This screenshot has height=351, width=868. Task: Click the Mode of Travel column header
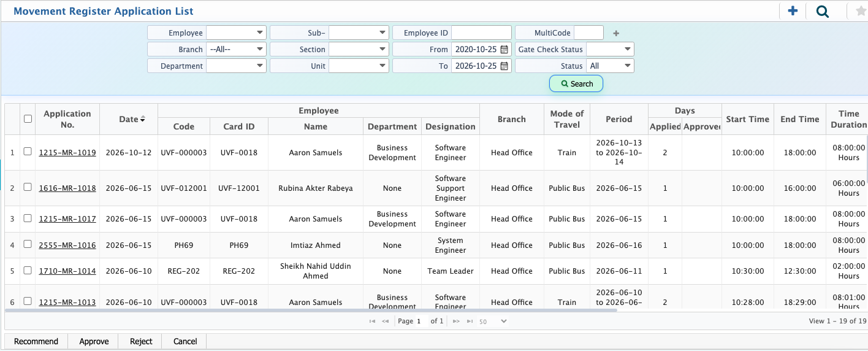pos(567,119)
